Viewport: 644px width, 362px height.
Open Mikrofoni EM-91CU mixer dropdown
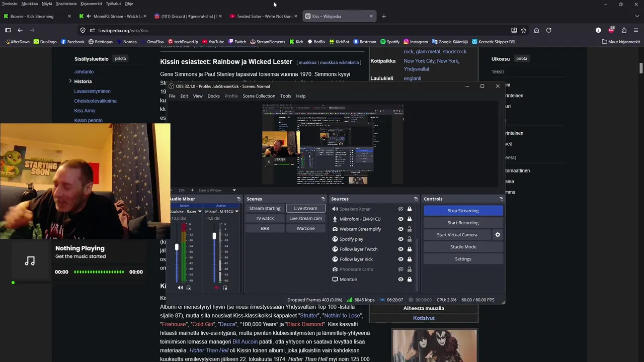236,212
